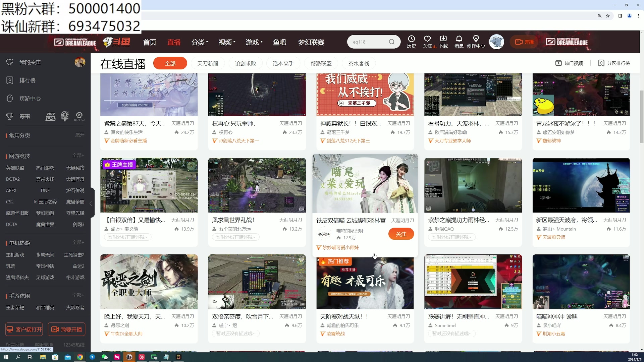Click the orange 开播 button
The width and height of the screenshot is (644, 362).
tap(524, 42)
